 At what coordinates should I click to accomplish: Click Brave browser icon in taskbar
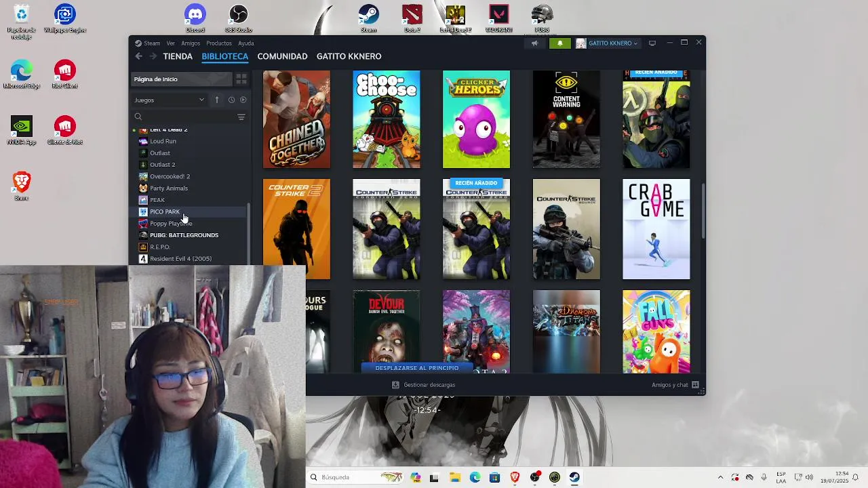point(515,477)
